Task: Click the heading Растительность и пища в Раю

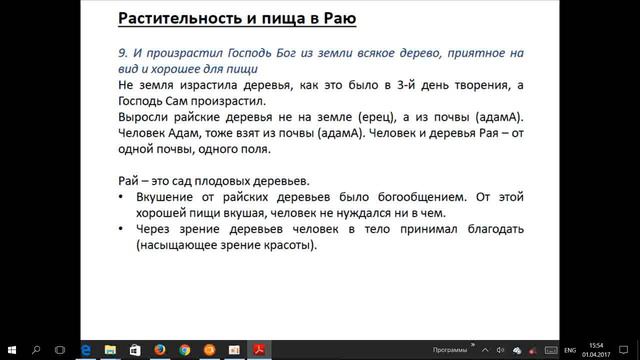Action: coord(237,19)
